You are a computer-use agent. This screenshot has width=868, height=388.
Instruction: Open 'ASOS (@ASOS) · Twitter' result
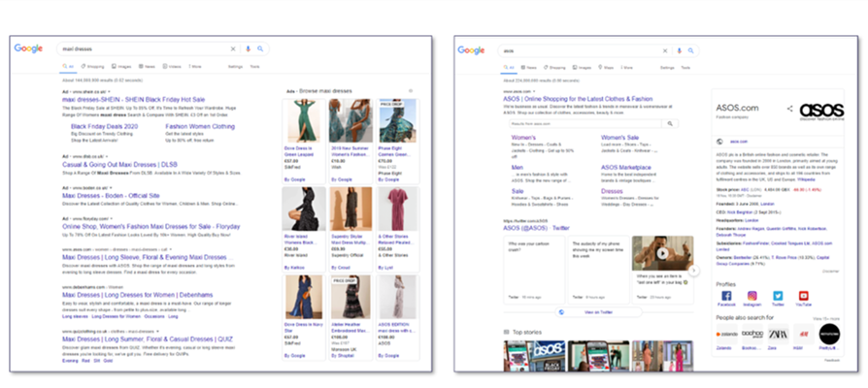(x=536, y=228)
